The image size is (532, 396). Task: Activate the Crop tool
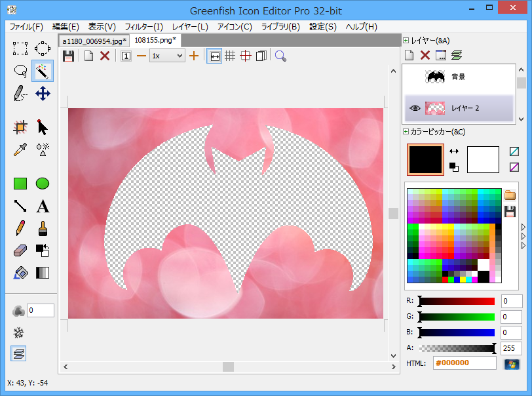pyautogui.click(x=20, y=127)
